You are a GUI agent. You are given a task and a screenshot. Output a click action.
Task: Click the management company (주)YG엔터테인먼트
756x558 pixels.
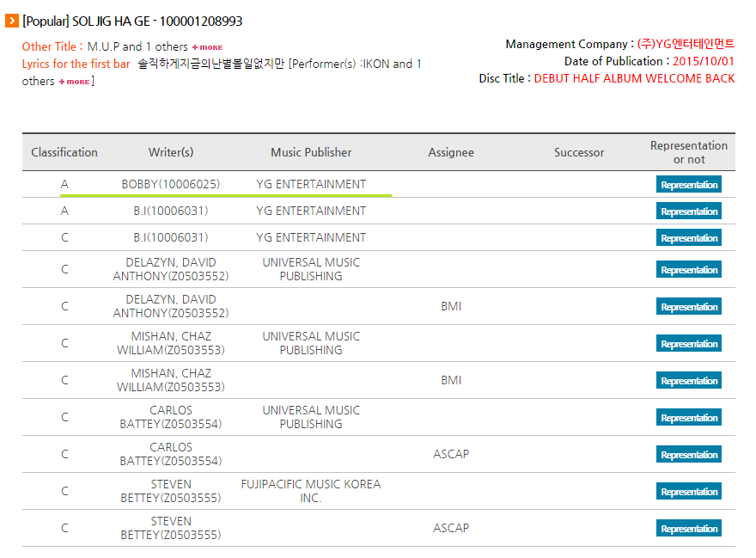pyautogui.click(x=686, y=44)
